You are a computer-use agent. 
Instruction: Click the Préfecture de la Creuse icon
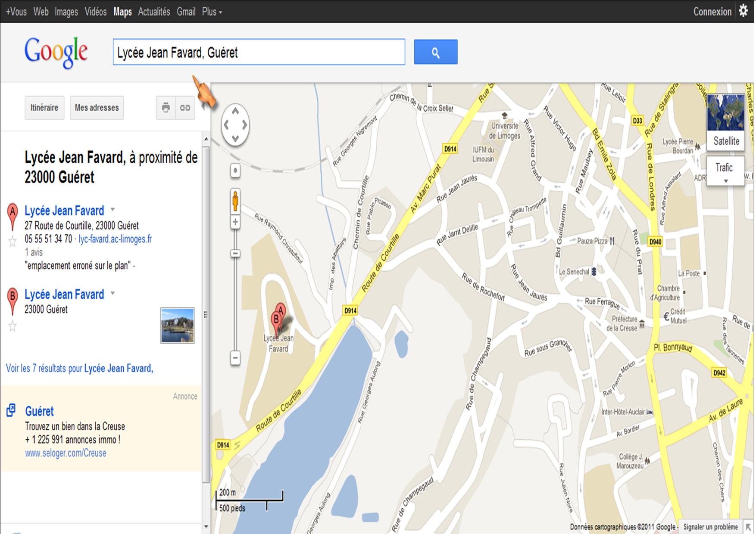pyautogui.click(x=642, y=323)
